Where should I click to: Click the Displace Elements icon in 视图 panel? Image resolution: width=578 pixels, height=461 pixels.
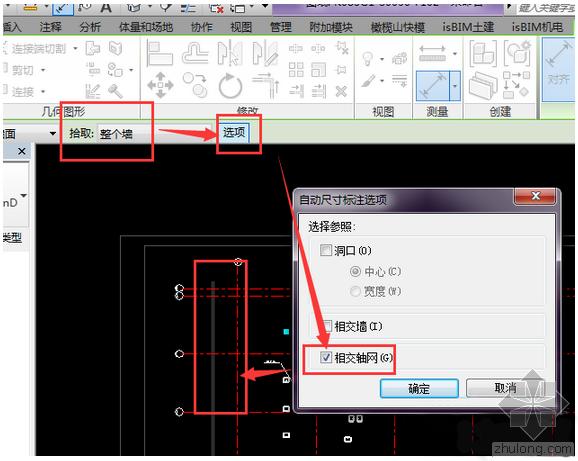pyautogui.click(x=399, y=59)
